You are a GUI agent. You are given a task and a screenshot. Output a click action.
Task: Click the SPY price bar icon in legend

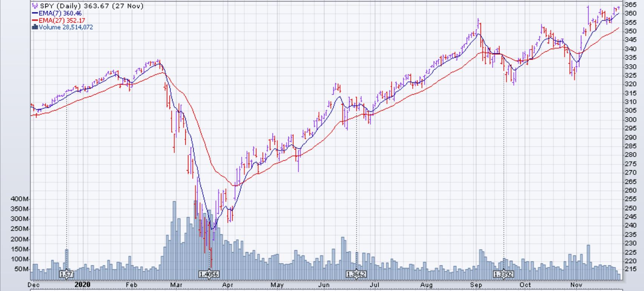pyautogui.click(x=35, y=6)
